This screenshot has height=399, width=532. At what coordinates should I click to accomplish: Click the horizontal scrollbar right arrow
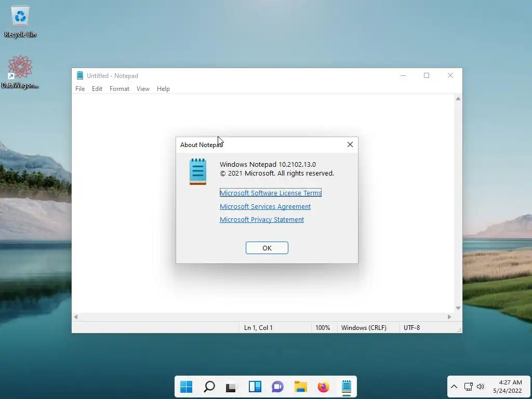[x=449, y=317]
